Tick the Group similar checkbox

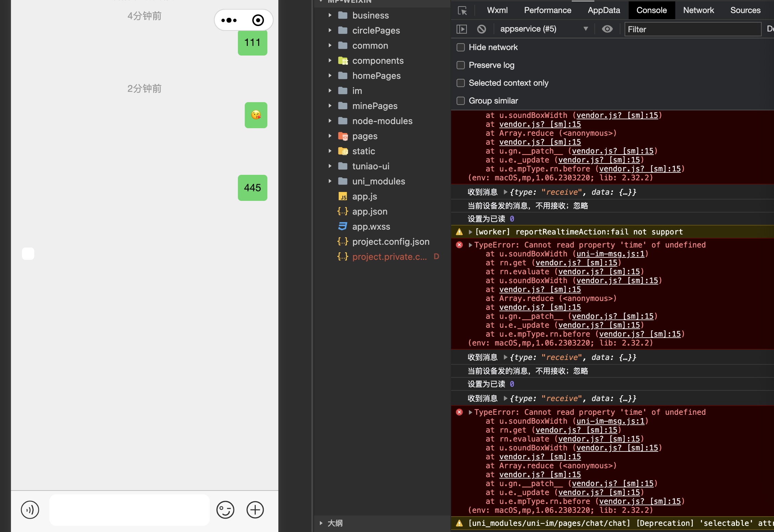tap(461, 101)
